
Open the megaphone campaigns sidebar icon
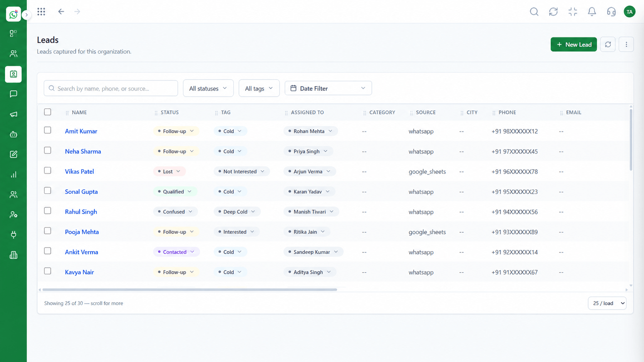coord(13,114)
